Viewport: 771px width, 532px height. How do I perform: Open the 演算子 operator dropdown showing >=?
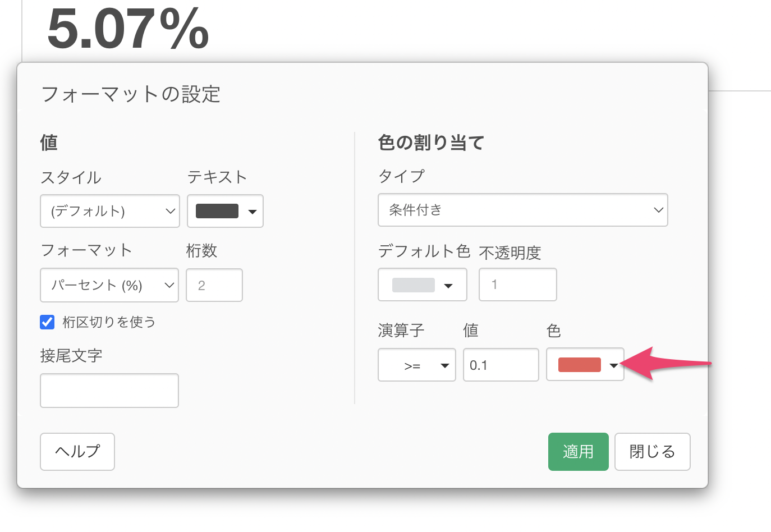click(416, 365)
